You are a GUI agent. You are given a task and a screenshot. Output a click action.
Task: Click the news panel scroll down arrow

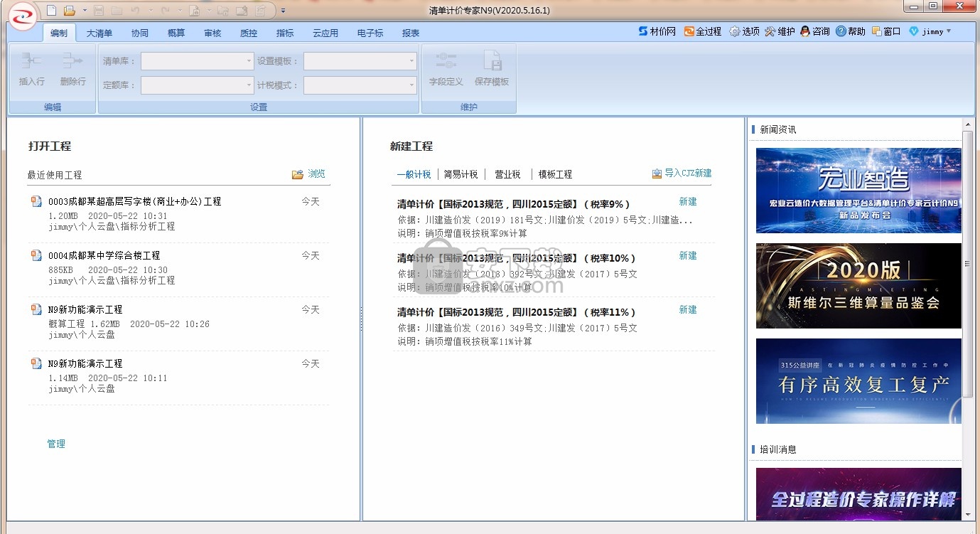968,515
